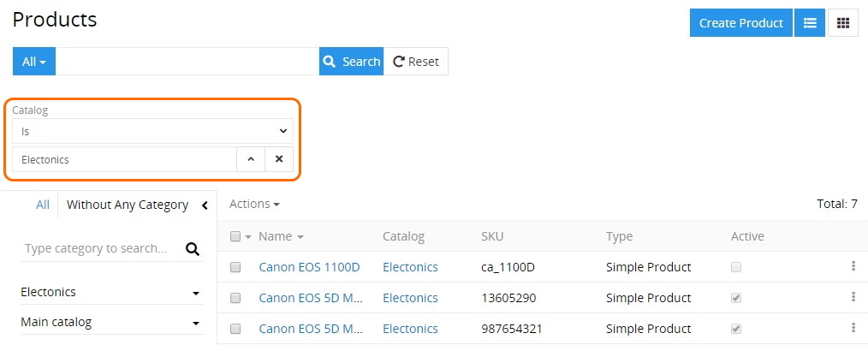The image size is (868, 345).
Task: Expand the Actions dropdown menu
Action: [x=254, y=204]
